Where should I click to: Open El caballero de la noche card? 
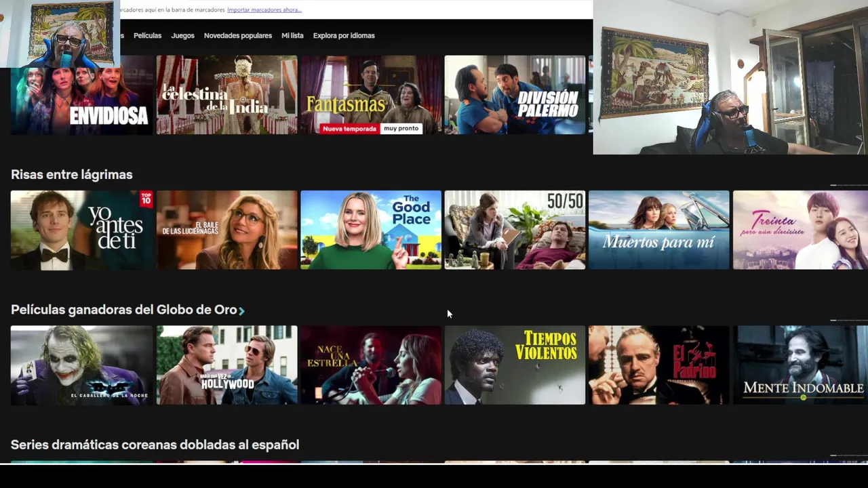tap(82, 365)
